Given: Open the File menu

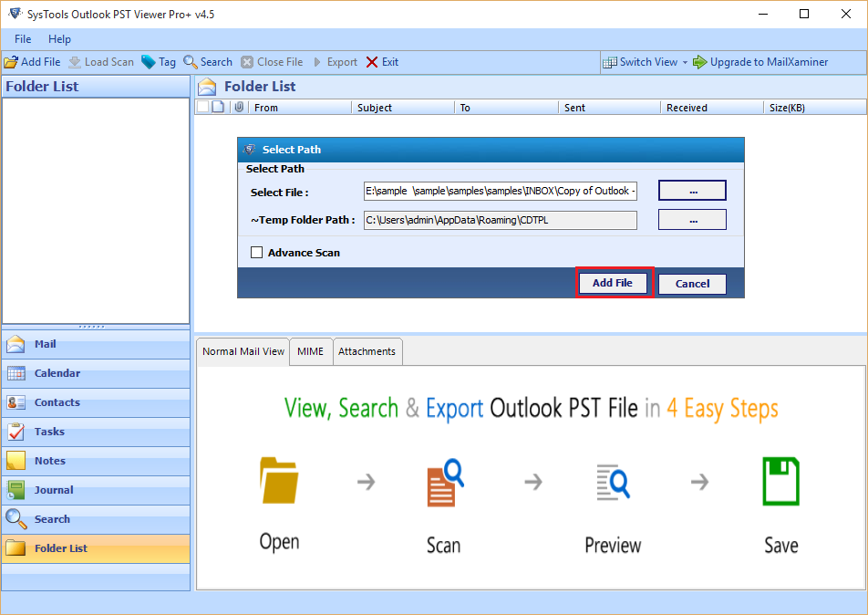Looking at the screenshot, I should click(x=23, y=39).
